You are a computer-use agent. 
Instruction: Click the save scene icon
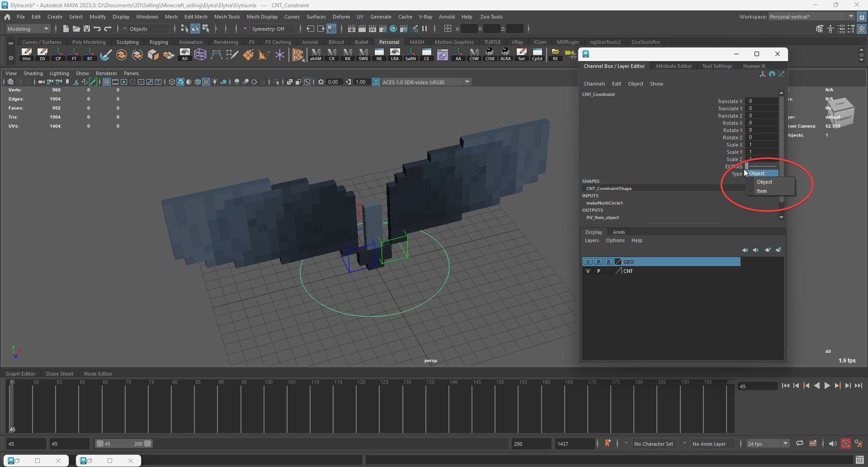click(x=87, y=29)
